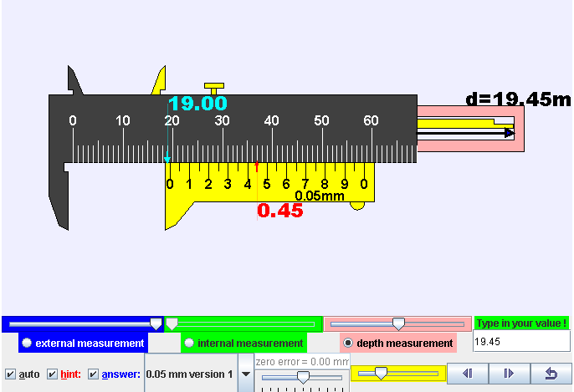Click the yellow thumb wheel under vernier
This screenshot has width=574, height=392.
click(x=357, y=206)
